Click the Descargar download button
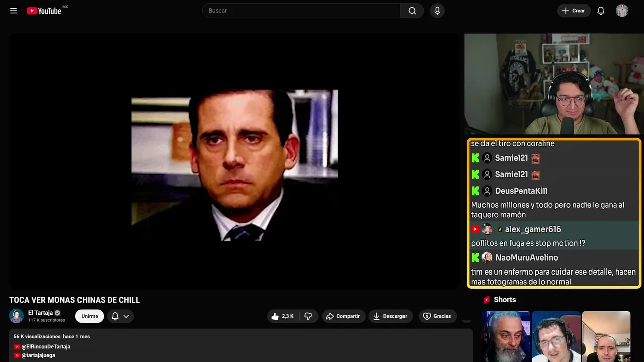 pyautogui.click(x=390, y=316)
